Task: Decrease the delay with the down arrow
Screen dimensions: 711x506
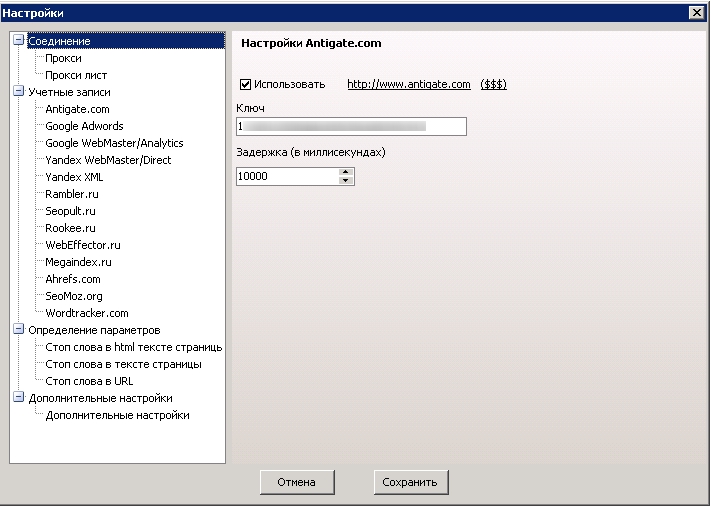Action: 346,180
